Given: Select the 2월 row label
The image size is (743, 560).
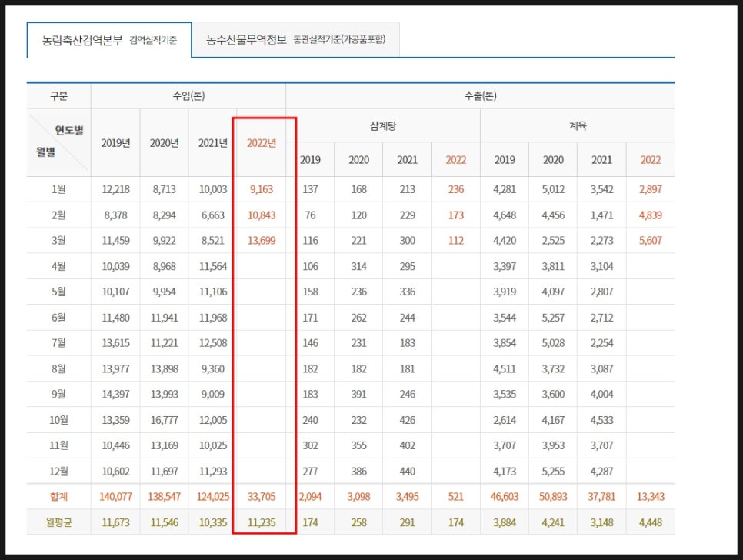Looking at the screenshot, I should pyautogui.click(x=58, y=215).
